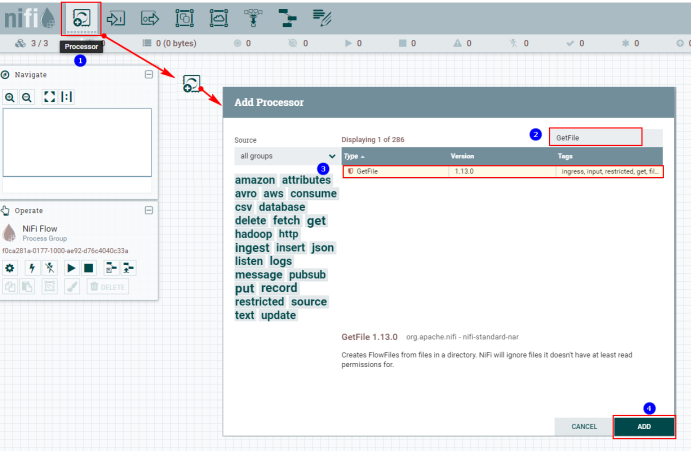Click the Disable crossed lightning icon
The height and width of the screenshot is (451, 692).
click(50, 268)
